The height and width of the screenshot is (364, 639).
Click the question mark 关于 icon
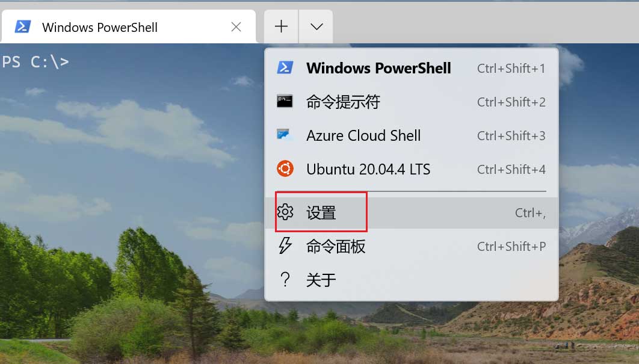point(285,280)
